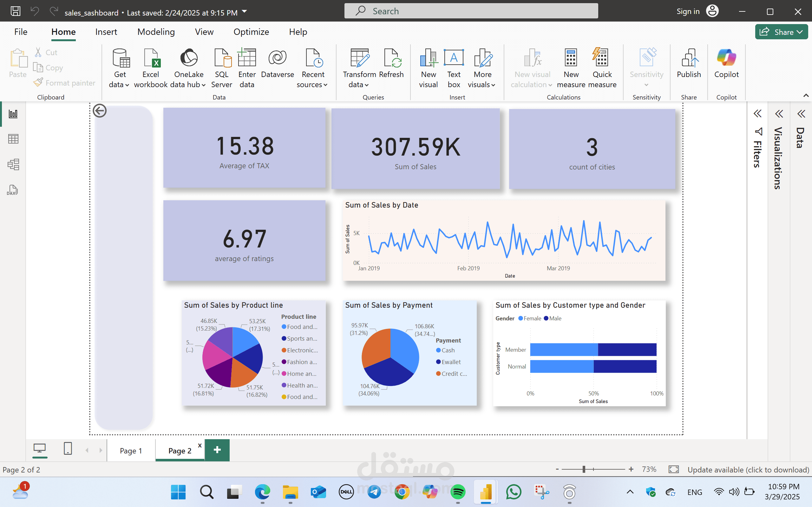Screen dimensions: 812x507
Task: Fit report page to window
Action: (x=673, y=469)
